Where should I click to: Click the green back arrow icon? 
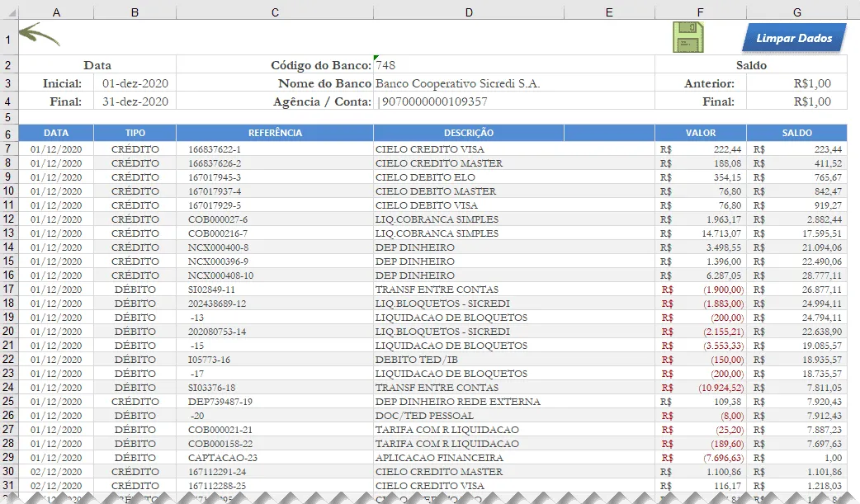pos(40,35)
